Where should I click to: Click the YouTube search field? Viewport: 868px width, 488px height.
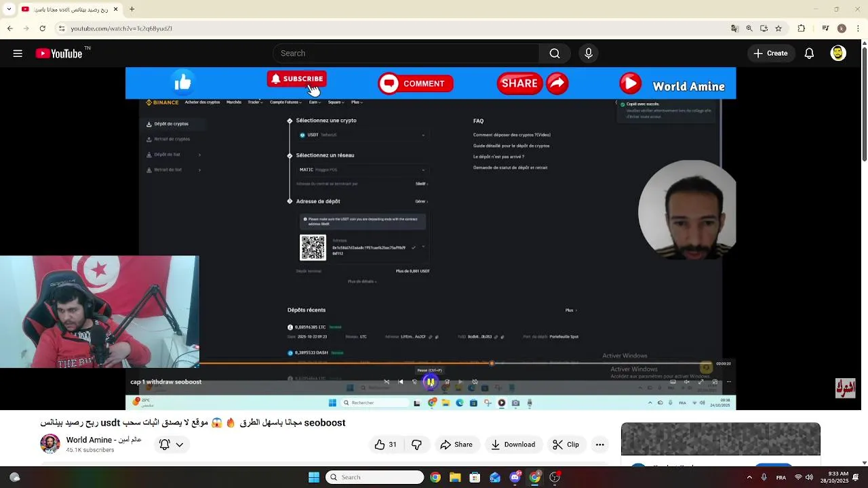(x=406, y=54)
